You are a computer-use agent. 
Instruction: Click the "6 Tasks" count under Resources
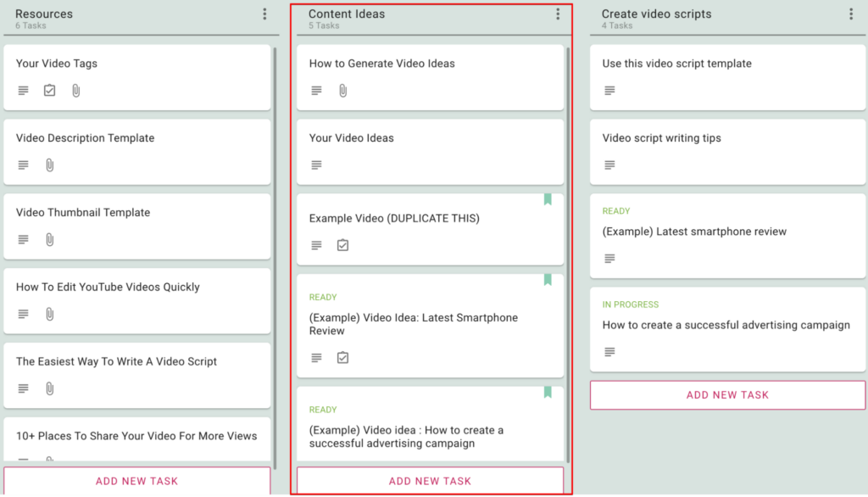[x=31, y=25]
